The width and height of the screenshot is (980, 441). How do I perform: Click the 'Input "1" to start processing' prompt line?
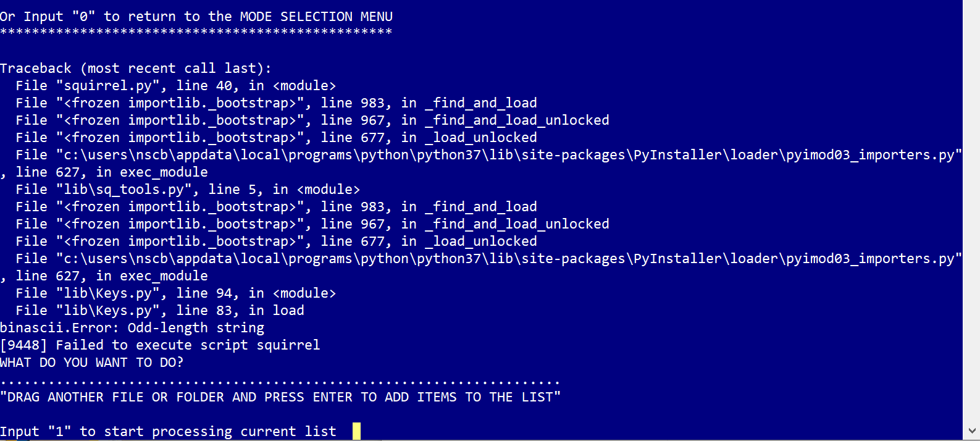[168, 431]
